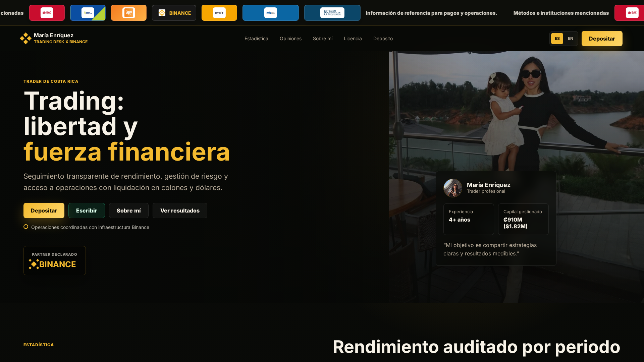Open the Estadística nav item

tap(256, 39)
